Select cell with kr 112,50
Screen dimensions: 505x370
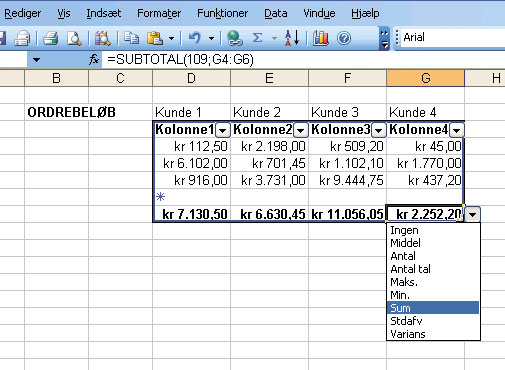192,146
